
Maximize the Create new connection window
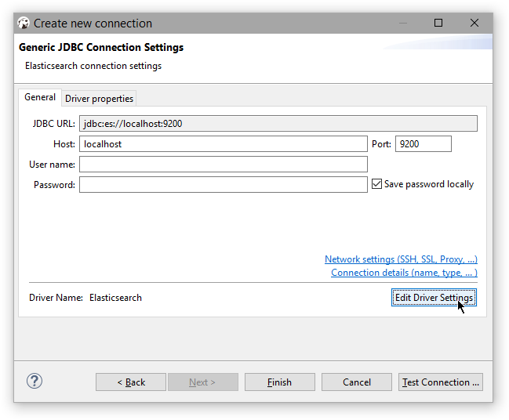coord(438,24)
